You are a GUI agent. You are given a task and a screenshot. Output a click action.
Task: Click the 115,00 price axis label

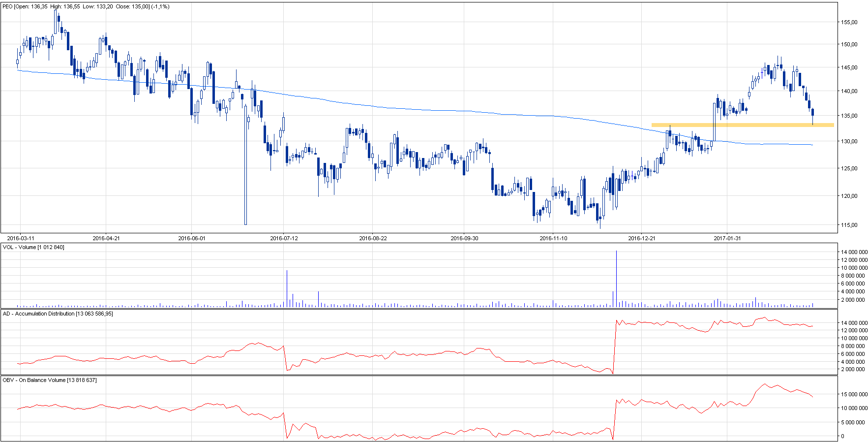point(849,225)
